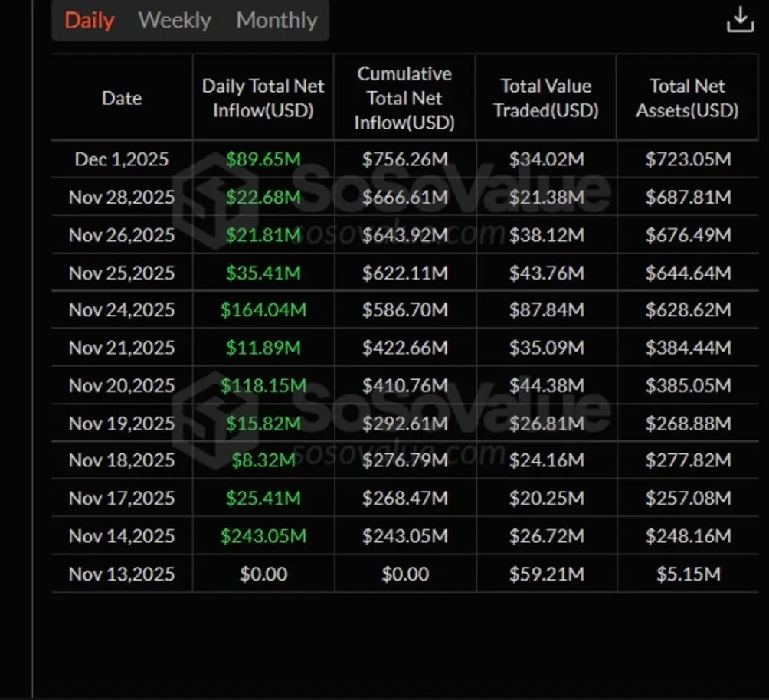The image size is (769, 700).
Task: Click the Cumulative Total Net Inflow(USD) header
Action: point(404,98)
